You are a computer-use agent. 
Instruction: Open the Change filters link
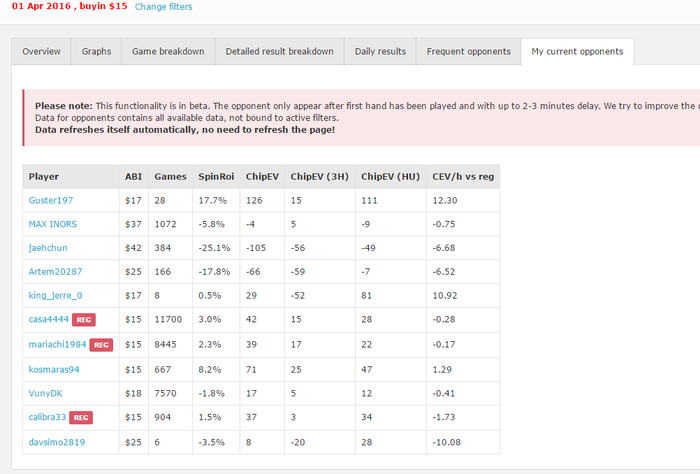pos(163,7)
